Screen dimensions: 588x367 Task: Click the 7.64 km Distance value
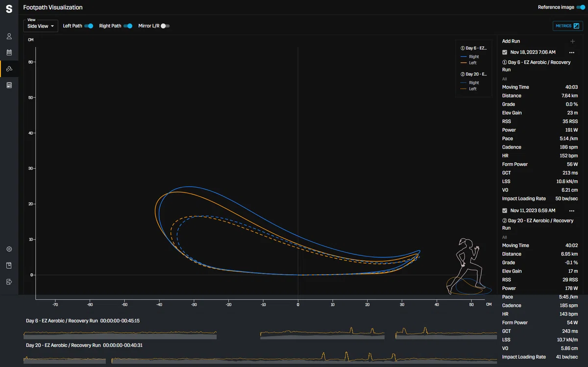pyautogui.click(x=569, y=96)
